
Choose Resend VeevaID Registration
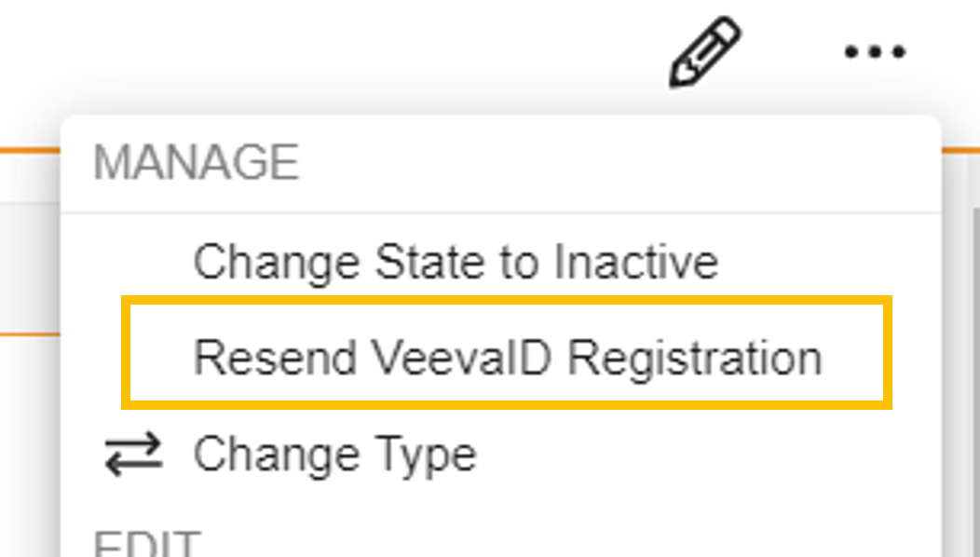coord(507,358)
